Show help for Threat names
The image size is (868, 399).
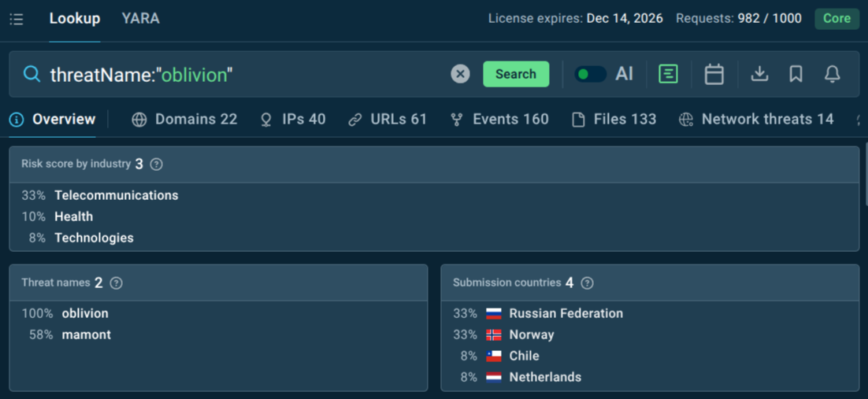point(116,283)
